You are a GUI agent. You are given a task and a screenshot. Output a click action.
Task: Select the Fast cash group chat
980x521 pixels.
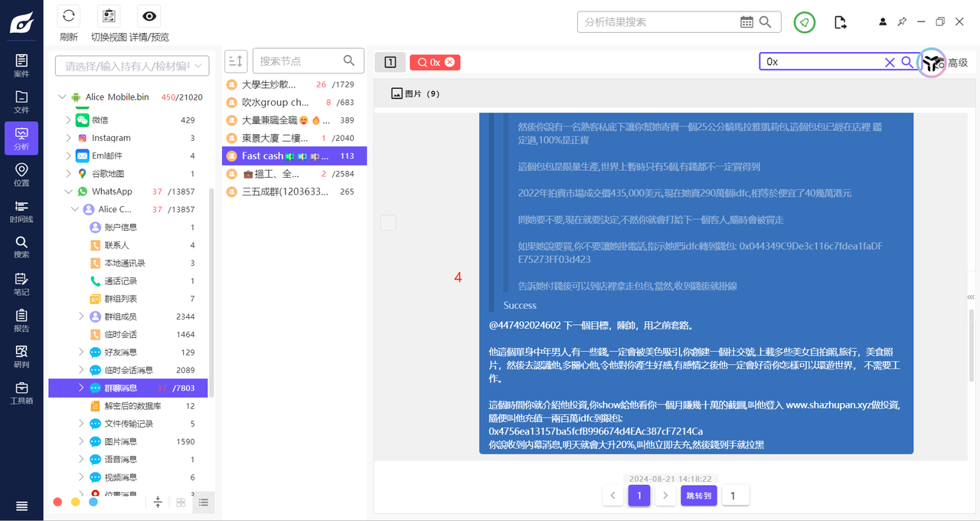pos(294,156)
